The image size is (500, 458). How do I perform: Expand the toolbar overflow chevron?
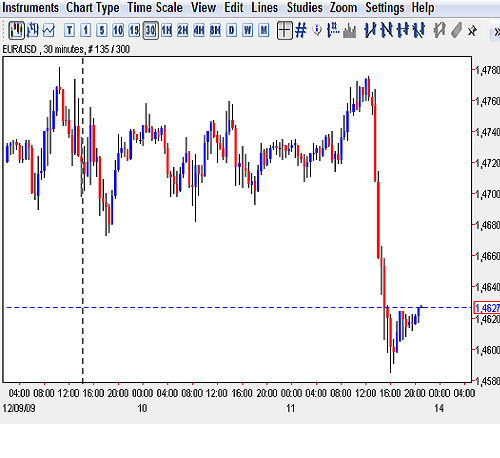pyautogui.click(x=496, y=32)
